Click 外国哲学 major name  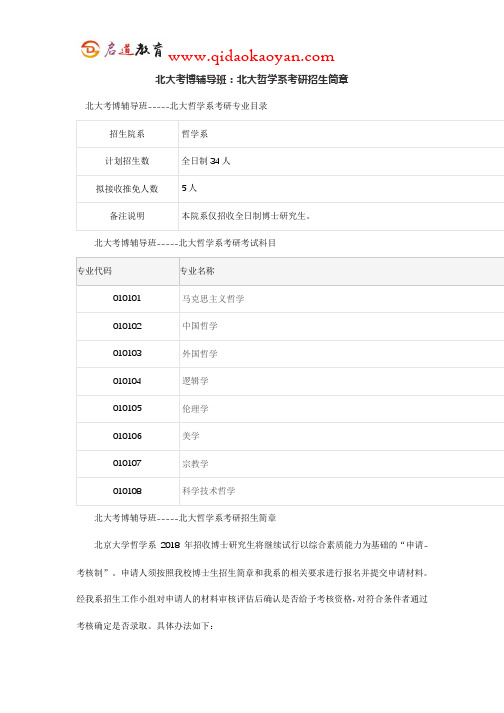tap(200, 354)
